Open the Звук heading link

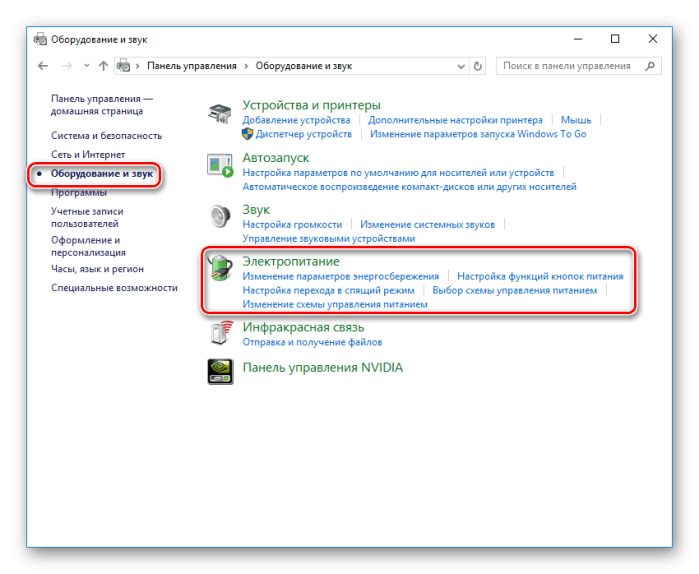[x=256, y=209]
